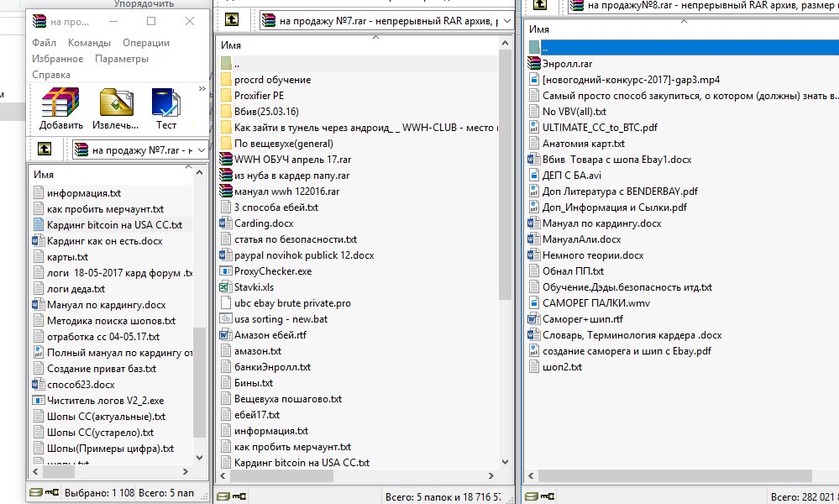The height and width of the screenshot is (504, 839).
Task: Click the up-folder button in the left window
Action: [x=45, y=150]
